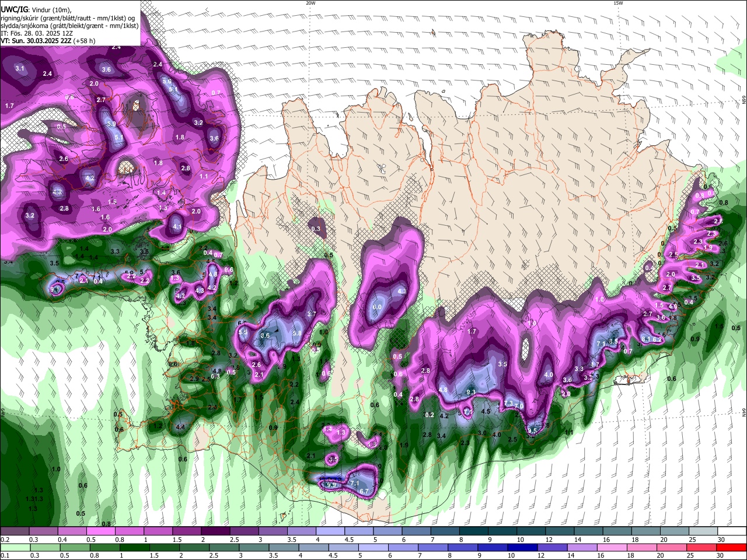Screen dimensions: 747x560
Task: Choose the royal blue swatch starting at 9 in rain legend
Action: (x=491, y=548)
